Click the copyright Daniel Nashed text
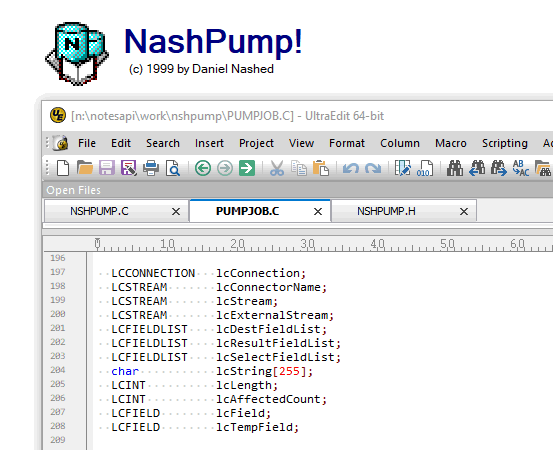The width and height of the screenshot is (553, 450). point(201,69)
